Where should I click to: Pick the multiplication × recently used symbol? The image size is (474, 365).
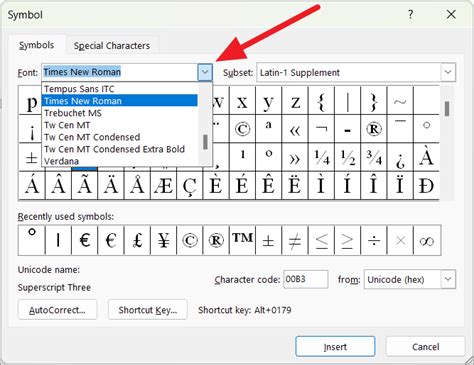point(400,240)
